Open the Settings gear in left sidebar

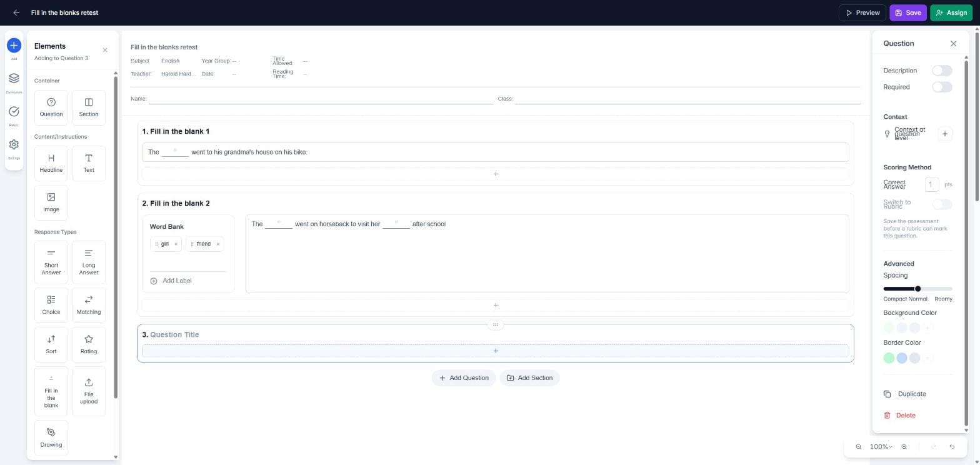pyautogui.click(x=14, y=145)
